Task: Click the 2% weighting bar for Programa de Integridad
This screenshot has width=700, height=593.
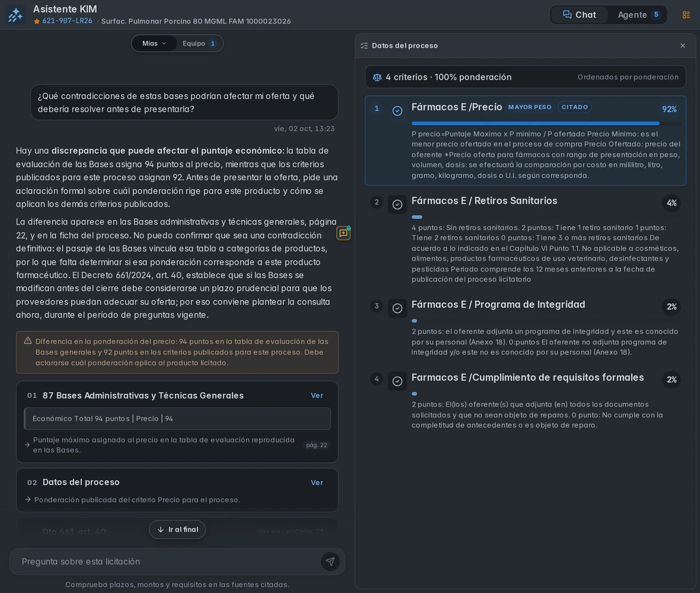Action: coord(546,321)
